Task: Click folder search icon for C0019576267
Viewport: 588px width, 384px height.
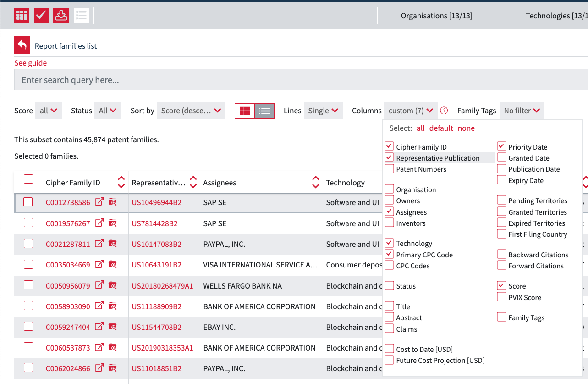Action: pos(113,223)
